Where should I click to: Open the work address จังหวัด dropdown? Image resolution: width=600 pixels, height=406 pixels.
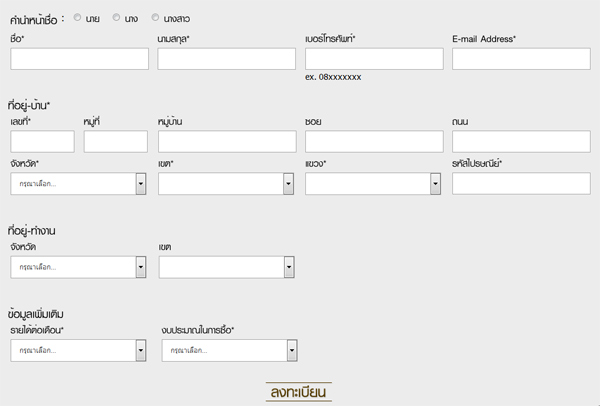79,267
